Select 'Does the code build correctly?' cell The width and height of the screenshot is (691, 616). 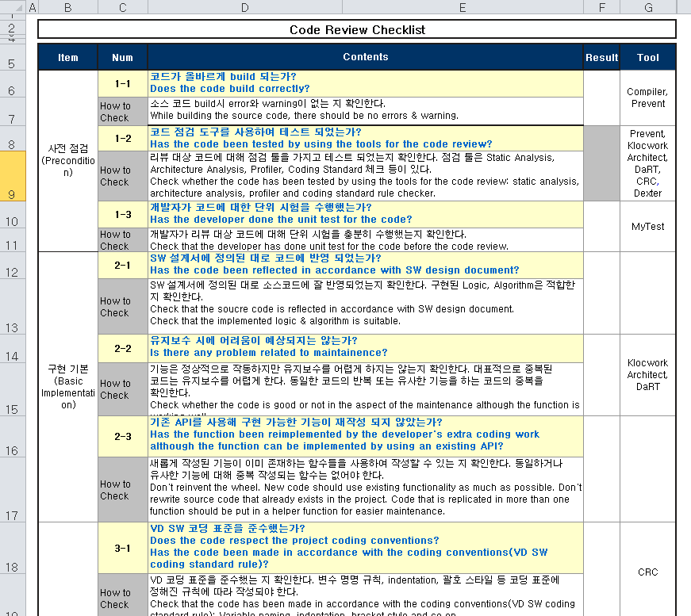click(365, 83)
